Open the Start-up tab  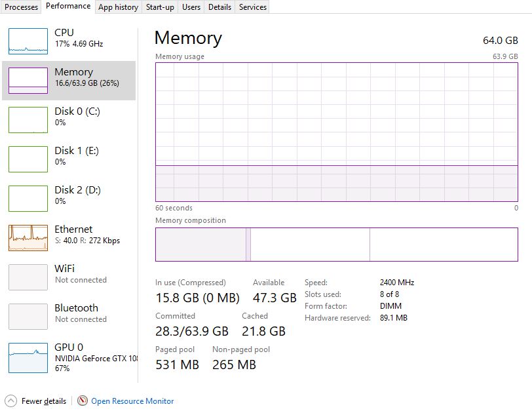pyautogui.click(x=160, y=7)
